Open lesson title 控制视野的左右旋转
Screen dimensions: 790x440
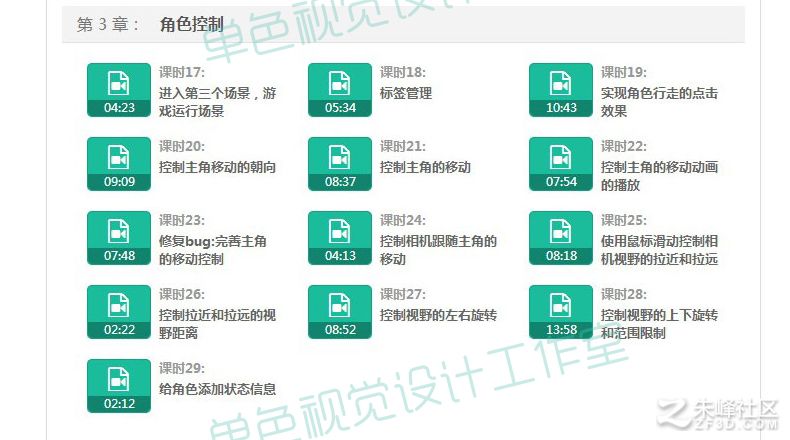click(x=438, y=316)
